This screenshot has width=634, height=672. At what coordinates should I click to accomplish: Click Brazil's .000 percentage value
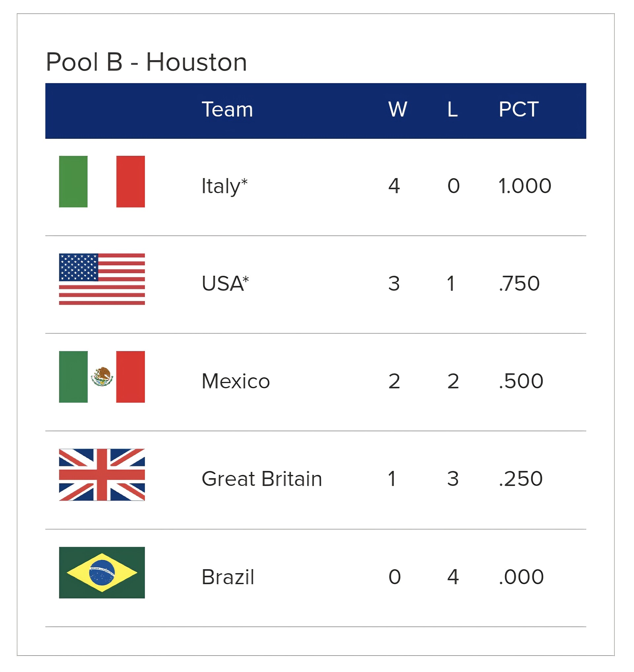pos(521,577)
